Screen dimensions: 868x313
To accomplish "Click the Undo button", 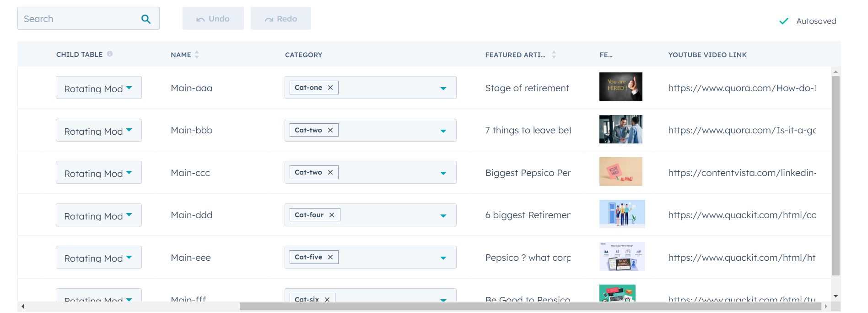I will (213, 18).
